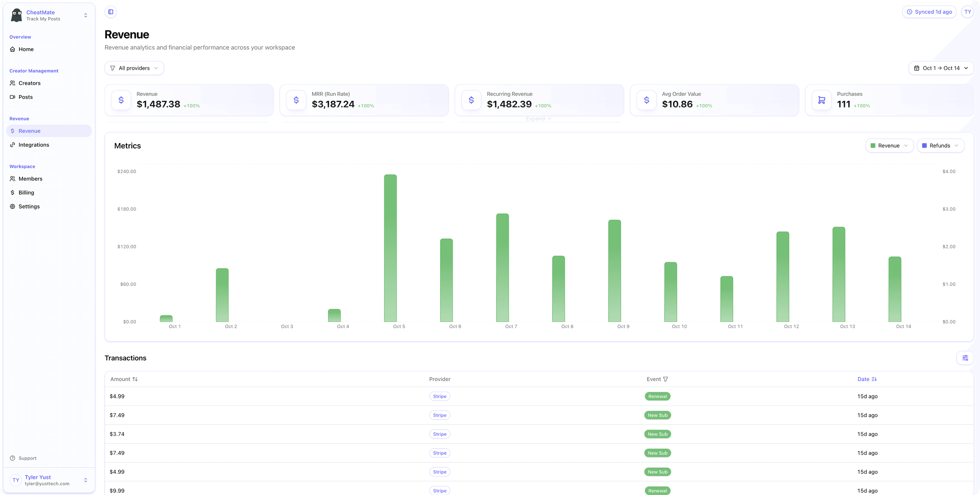
Task: Open the All providers filter dropdown
Action: 134,68
